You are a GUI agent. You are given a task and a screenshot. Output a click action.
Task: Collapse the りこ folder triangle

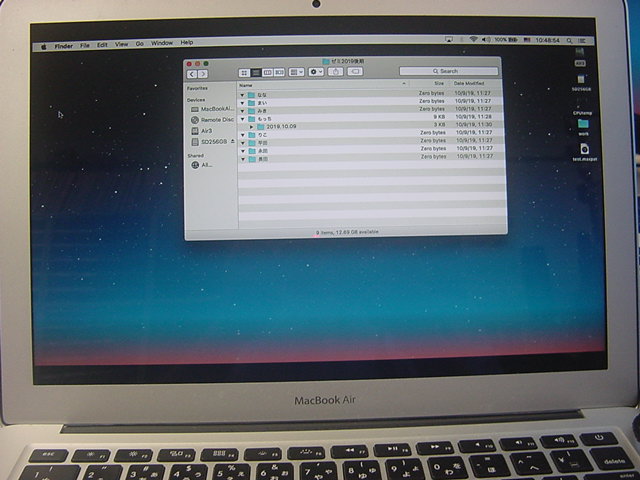point(243,135)
